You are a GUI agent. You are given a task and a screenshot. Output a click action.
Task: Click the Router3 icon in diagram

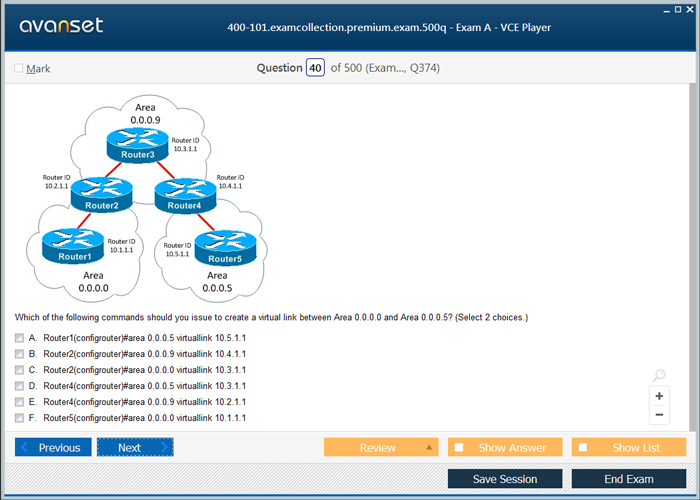(x=138, y=145)
